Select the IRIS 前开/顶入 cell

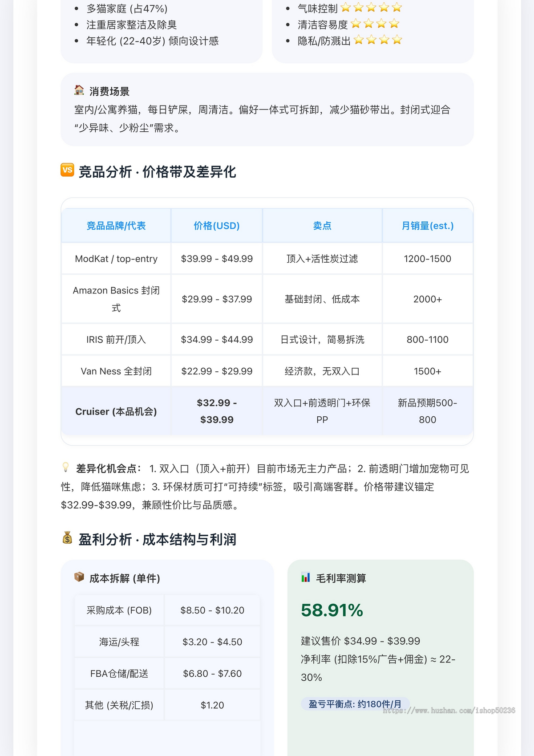[x=116, y=339]
